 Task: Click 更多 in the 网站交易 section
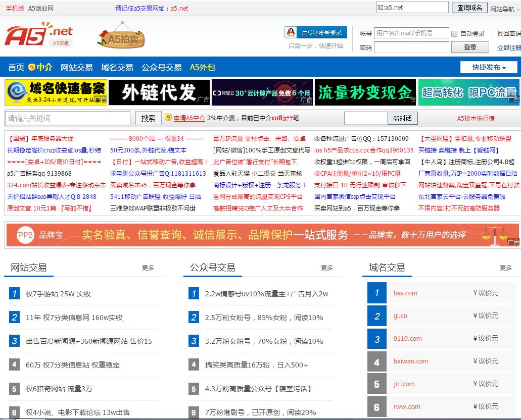(x=148, y=268)
